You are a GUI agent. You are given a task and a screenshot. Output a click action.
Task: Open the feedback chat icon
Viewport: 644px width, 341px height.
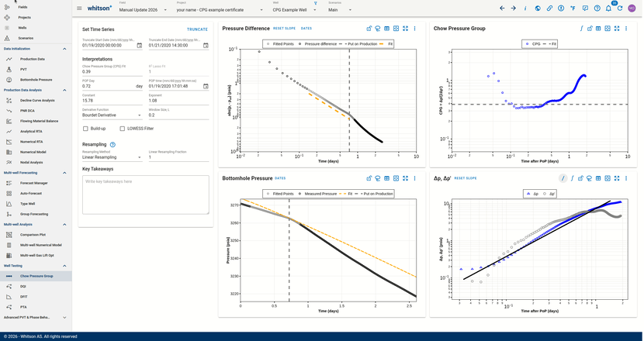pos(585,9)
